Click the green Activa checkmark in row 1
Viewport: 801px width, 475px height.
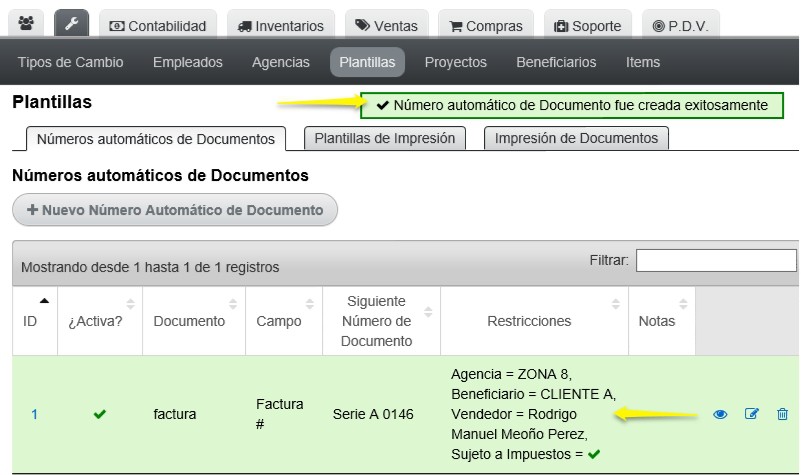point(100,414)
